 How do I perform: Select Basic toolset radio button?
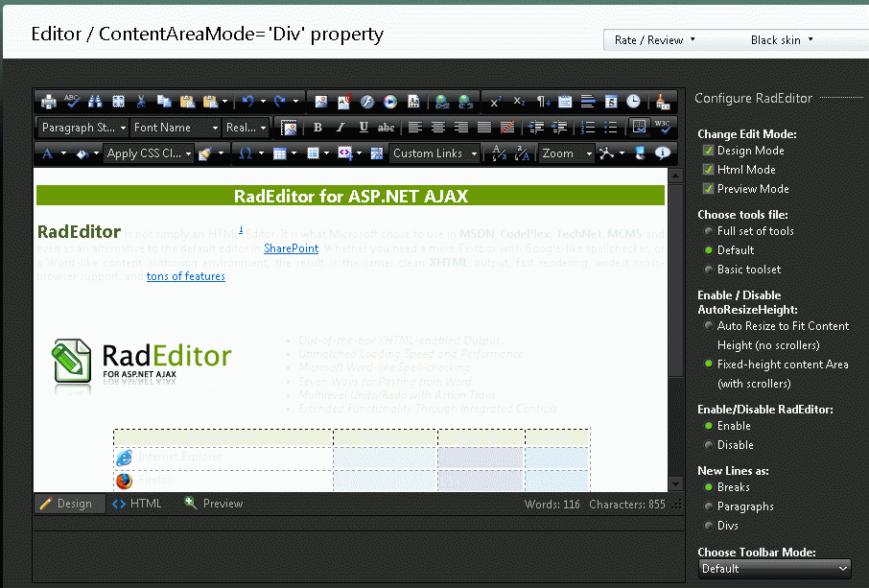(708, 270)
